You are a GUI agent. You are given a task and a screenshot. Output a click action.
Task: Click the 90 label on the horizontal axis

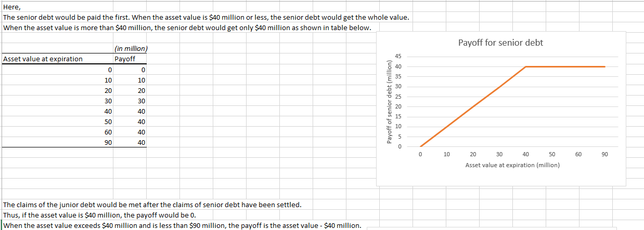604,154
